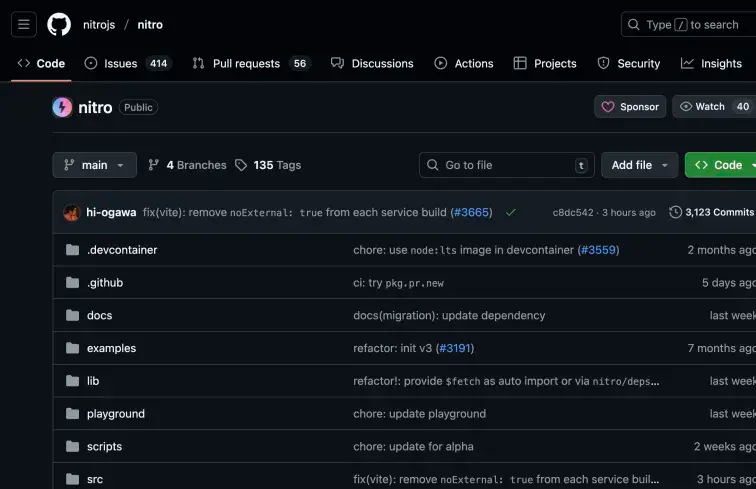Open the Discussions tab
The height and width of the screenshot is (489, 756).
372,63
